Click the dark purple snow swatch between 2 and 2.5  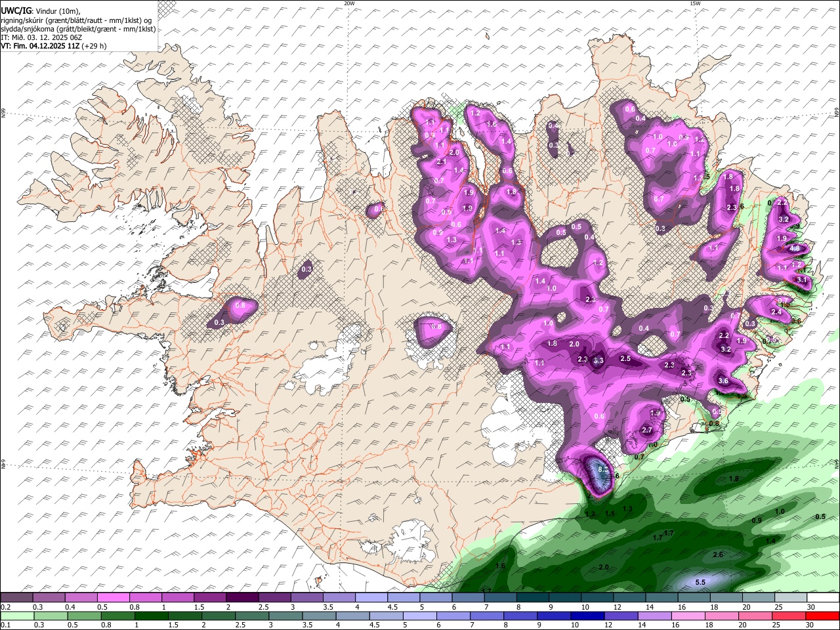[x=242, y=598]
